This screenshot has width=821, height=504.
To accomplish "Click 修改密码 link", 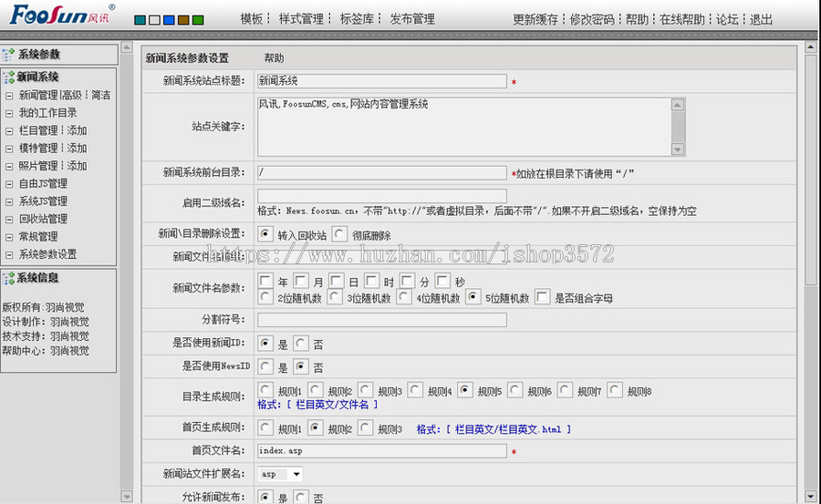I will 592,20.
